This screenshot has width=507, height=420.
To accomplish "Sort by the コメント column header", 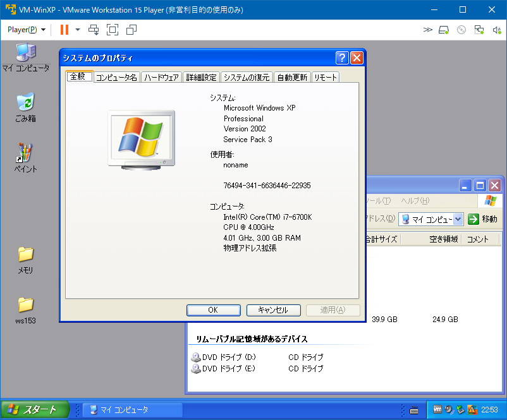I will click(x=480, y=239).
